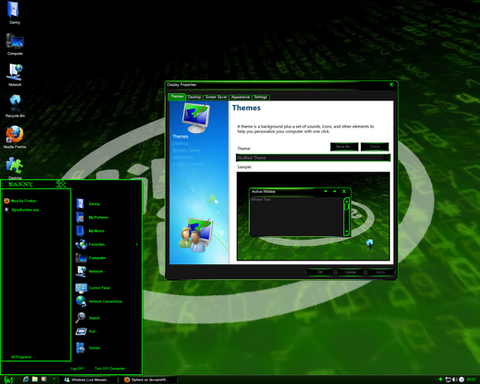Click the Save As button
This screenshot has width=480, height=384.
coord(344,147)
